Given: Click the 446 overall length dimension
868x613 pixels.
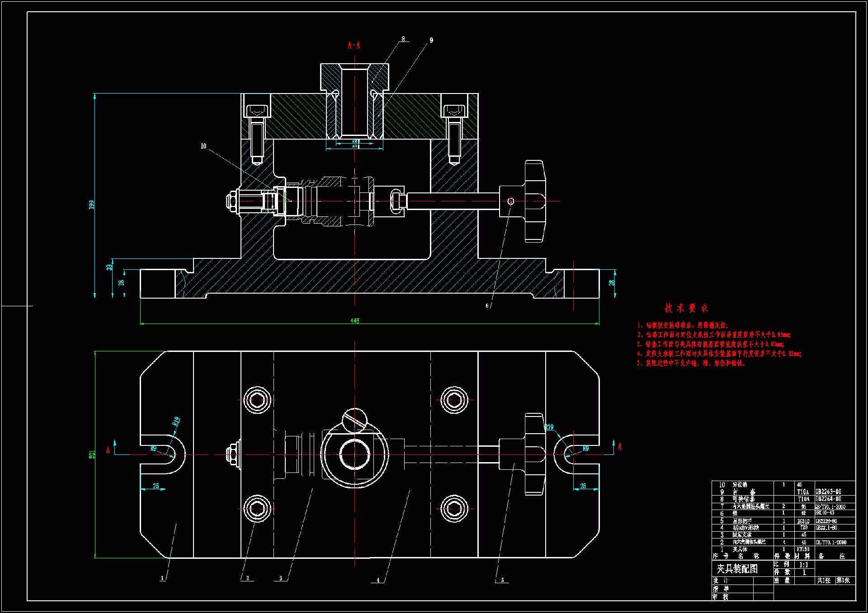Looking at the screenshot, I should coord(355,321).
